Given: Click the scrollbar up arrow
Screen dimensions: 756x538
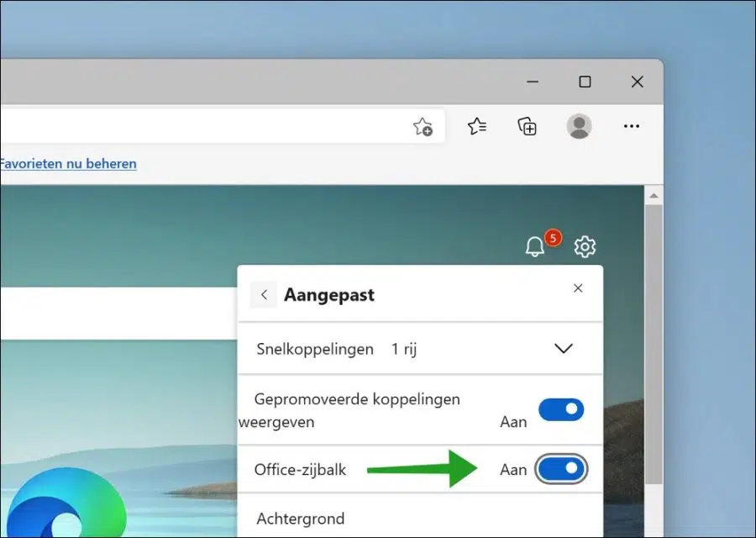Looking at the screenshot, I should click(654, 195).
